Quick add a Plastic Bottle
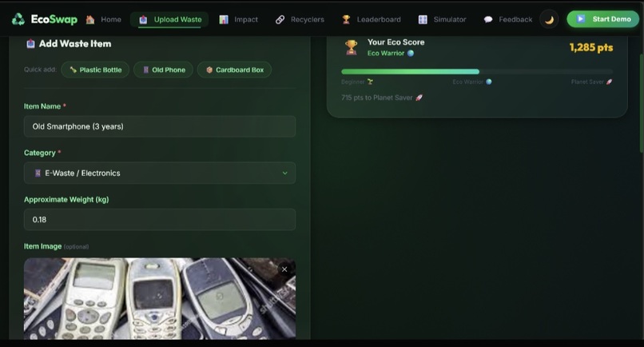Viewport: 644px width, 347px height. pos(95,70)
